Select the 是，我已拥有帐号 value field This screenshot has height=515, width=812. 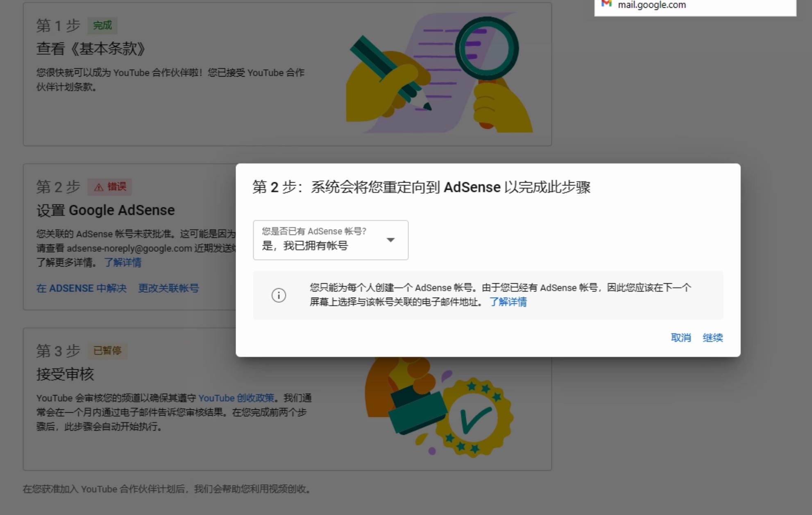[331, 240]
